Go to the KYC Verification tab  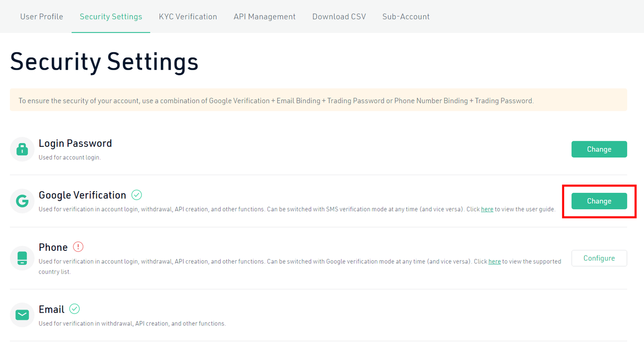188,17
